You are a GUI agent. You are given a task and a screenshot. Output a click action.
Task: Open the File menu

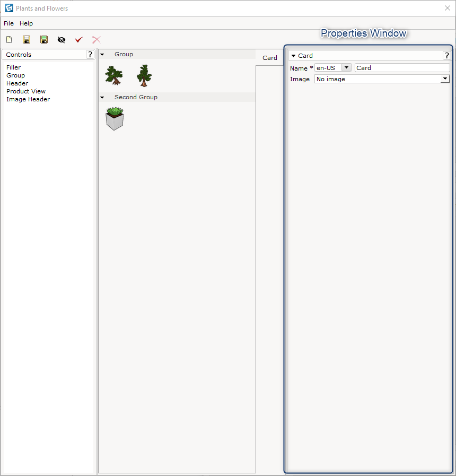tap(8, 23)
